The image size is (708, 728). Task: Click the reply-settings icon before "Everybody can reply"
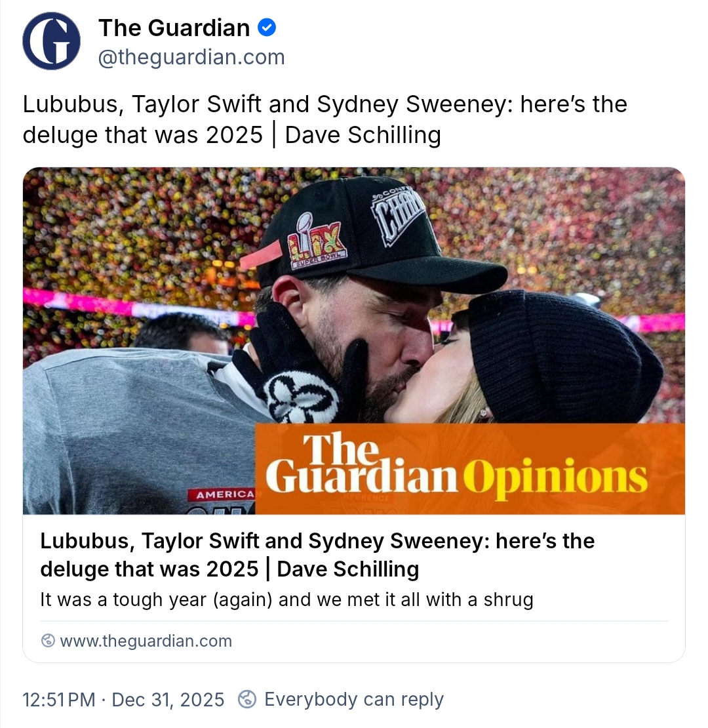coord(246,699)
